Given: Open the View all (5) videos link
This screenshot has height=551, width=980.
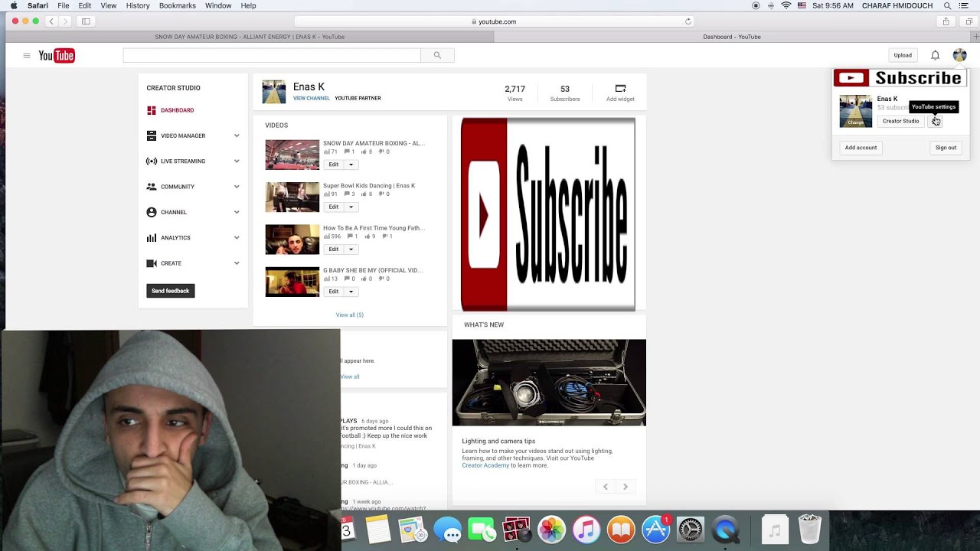Looking at the screenshot, I should [x=349, y=315].
